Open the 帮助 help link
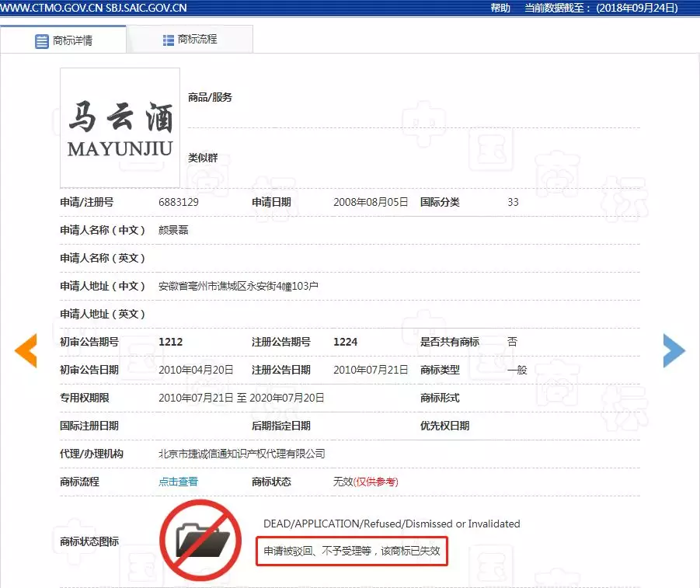This screenshot has width=700, height=588. 500,8
